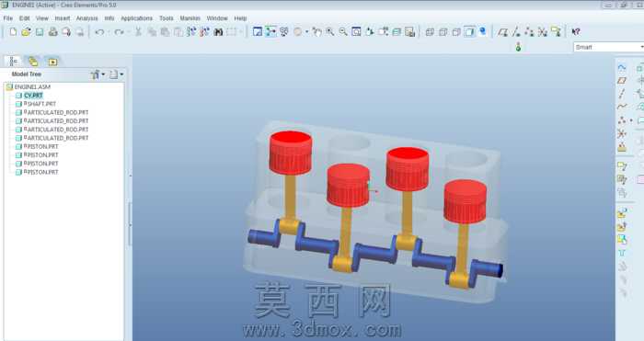
Task: Click the assemble component icon in right toolbar
Action: 622,213
